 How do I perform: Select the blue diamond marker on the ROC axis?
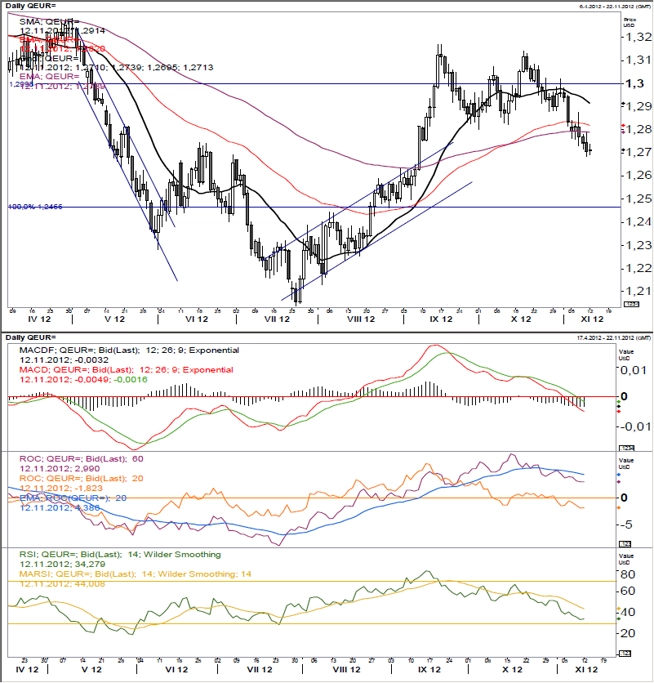click(619, 474)
